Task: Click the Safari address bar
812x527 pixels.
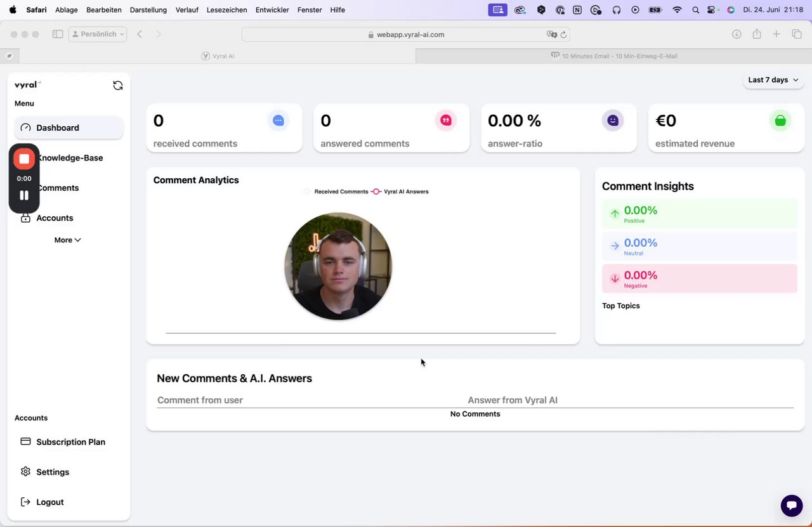Action: pyautogui.click(x=406, y=34)
